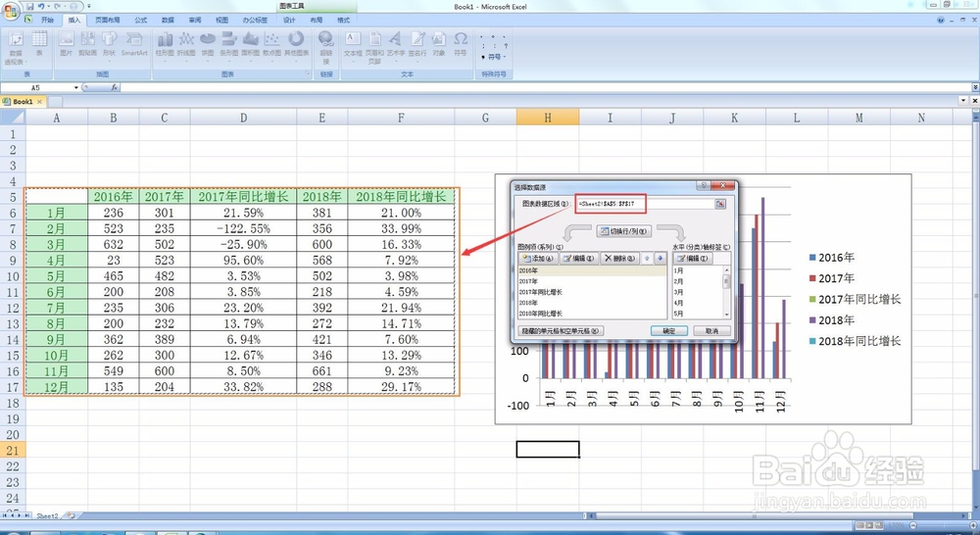This screenshot has height=535, width=980.
Task: Cancel the dialog with 取消
Action: tap(711, 330)
